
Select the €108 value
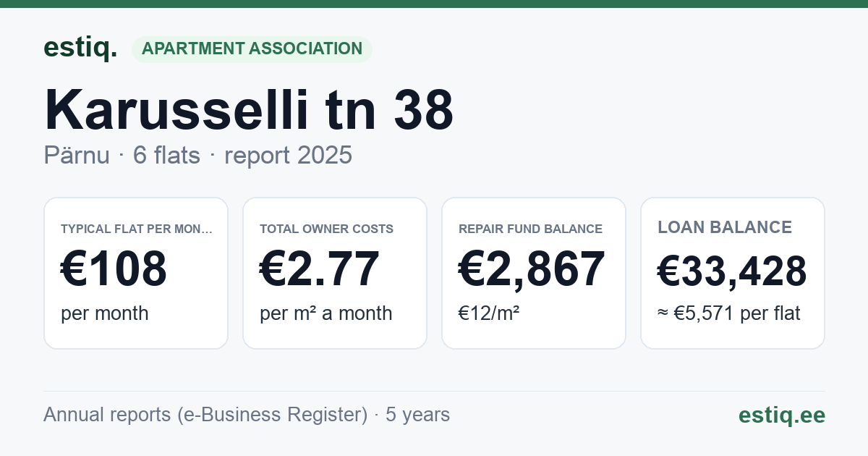(114, 269)
